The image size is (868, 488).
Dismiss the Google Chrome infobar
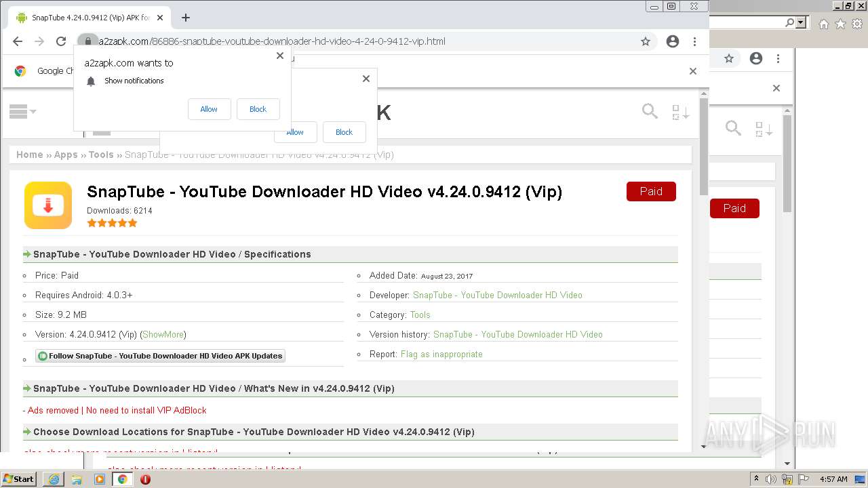pos(693,70)
